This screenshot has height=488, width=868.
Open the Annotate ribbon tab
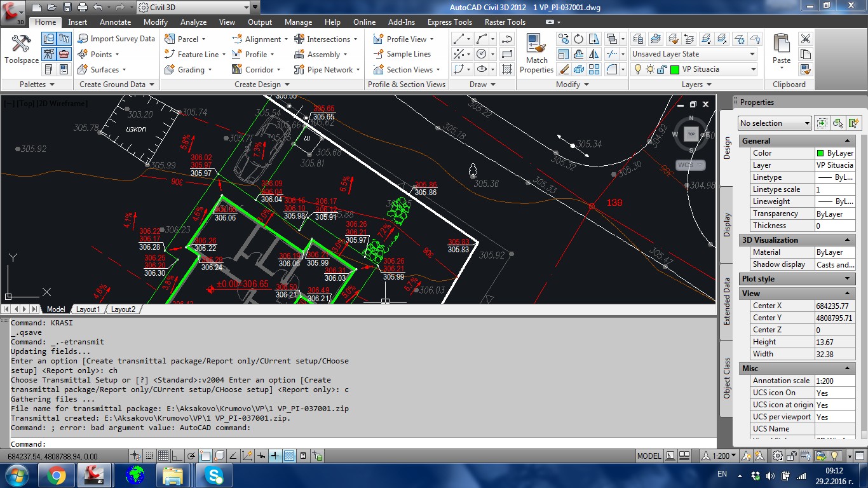tap(115, 22)
